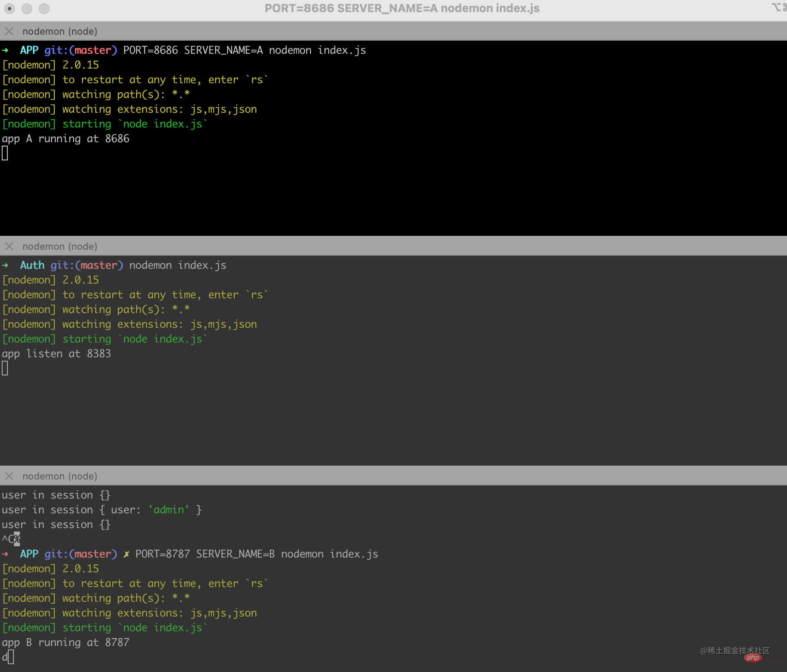This screenshot has width=787, height=672.
Task: Close the top nodemon pane running app A
Action: (x=9, y=31)
